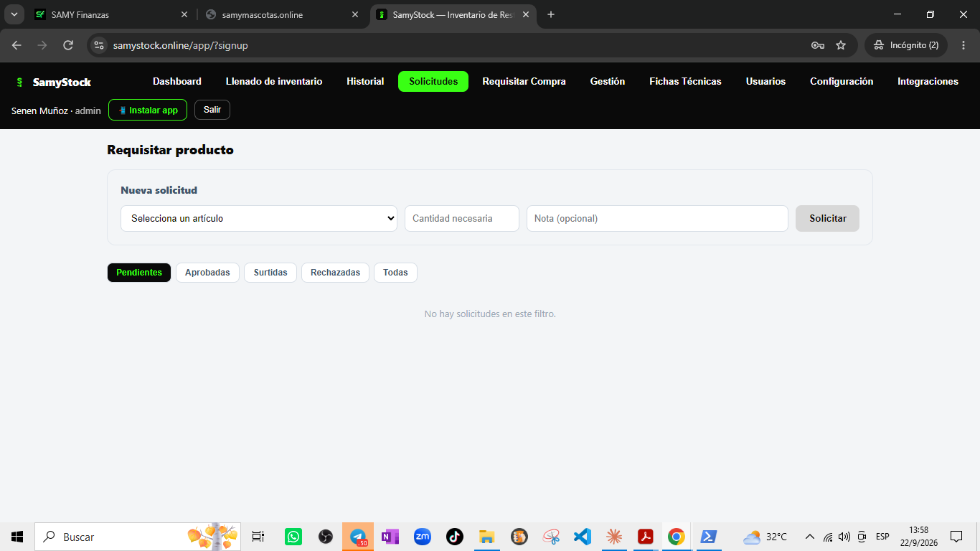Open a new browser tab
The height and width of the screenshot is (551, 980).
[551, 14]
